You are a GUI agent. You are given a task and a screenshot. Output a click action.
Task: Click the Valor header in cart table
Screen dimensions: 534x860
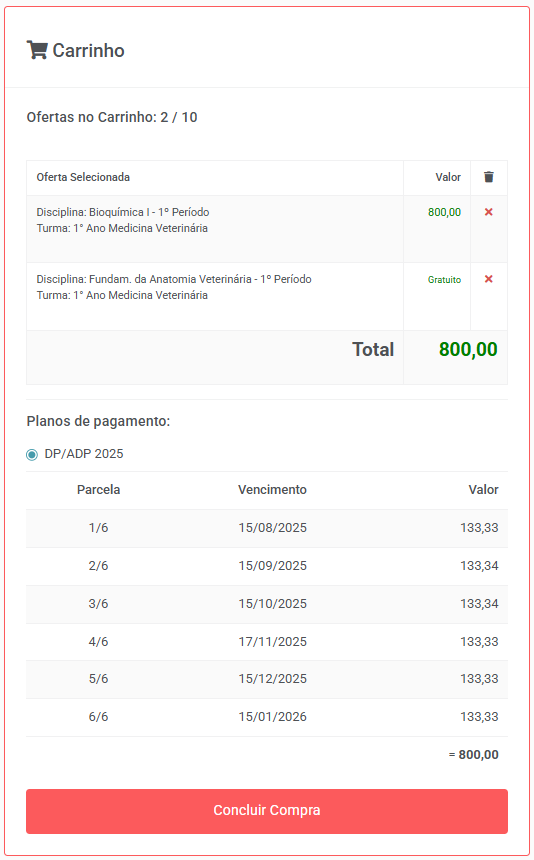[448, 177]
